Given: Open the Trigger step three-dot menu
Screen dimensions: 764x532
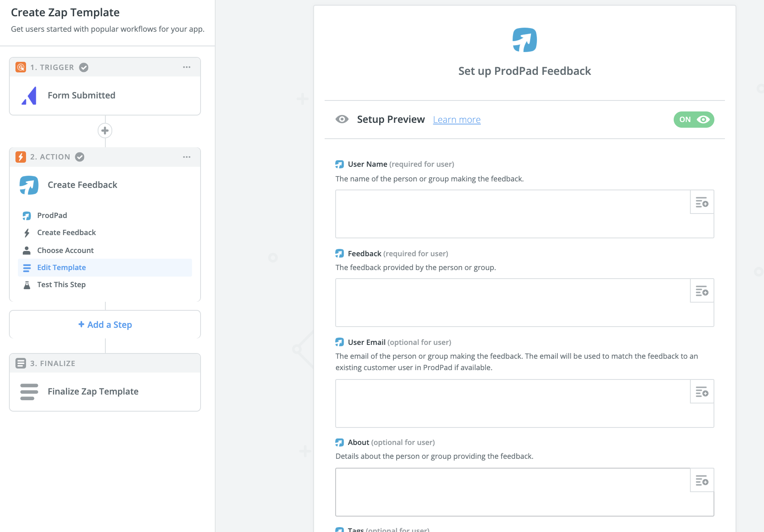Looking at the screenshot, I should pos(187,67).
